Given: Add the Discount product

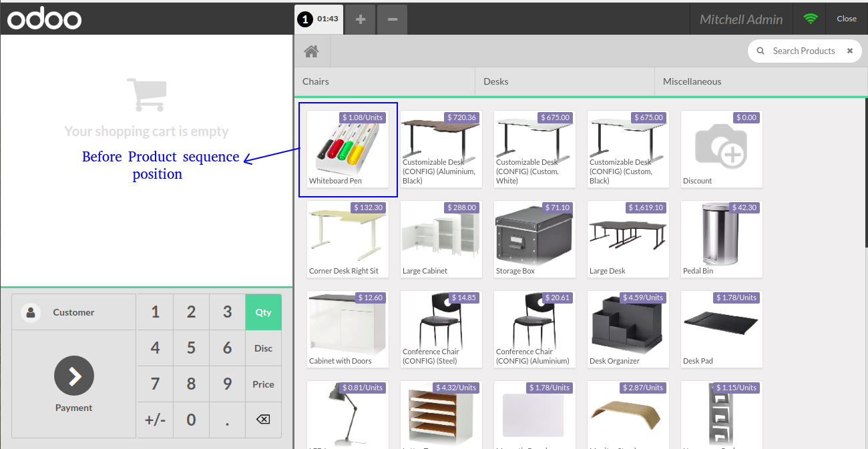Looking at the screenshot, I should pyautogui.click(x=722, y=149).
